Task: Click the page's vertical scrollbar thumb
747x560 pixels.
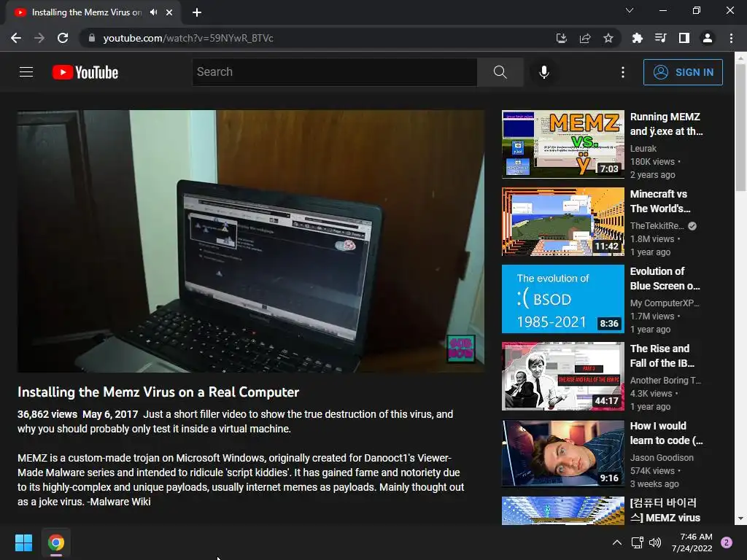Action: [740, 128]
